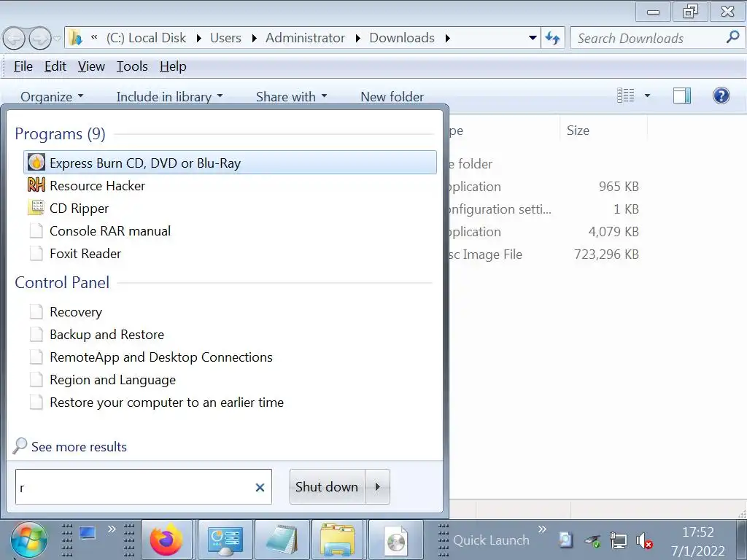
Task: Select Downloads breadcrumb in address bar
Action: pyautogui.click(x=402, y=38)
